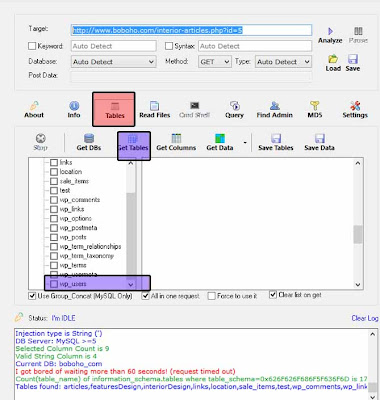Click the Pause button

[358, 36]
